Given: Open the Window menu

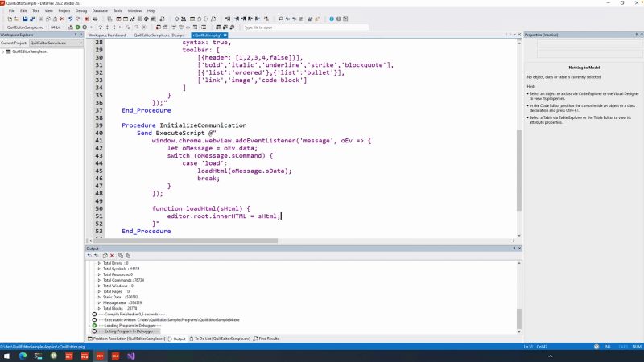Looking at the screenshot, I should tap(134, 10).
